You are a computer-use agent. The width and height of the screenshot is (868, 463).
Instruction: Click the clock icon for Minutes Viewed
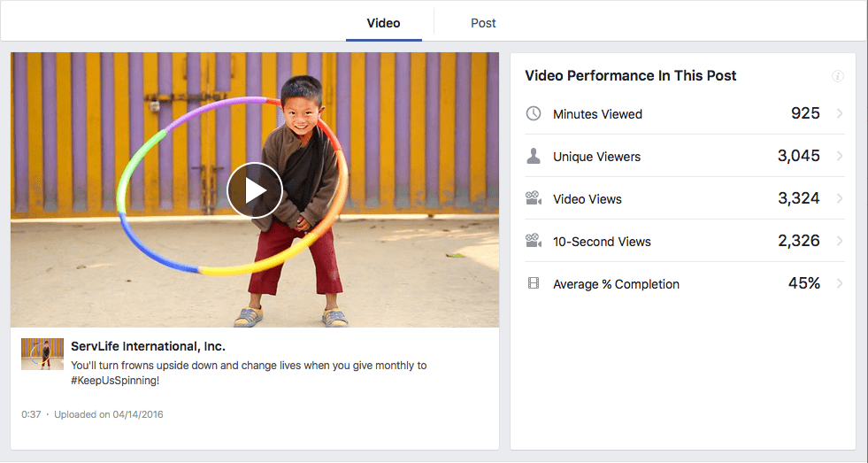tap(534, 114)
